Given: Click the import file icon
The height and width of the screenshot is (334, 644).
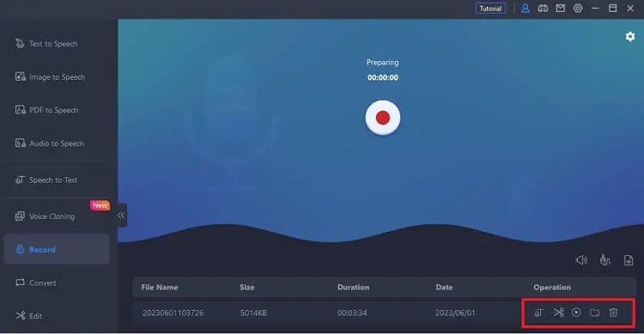Looking at the screenshot, I should tap(629, 260).
